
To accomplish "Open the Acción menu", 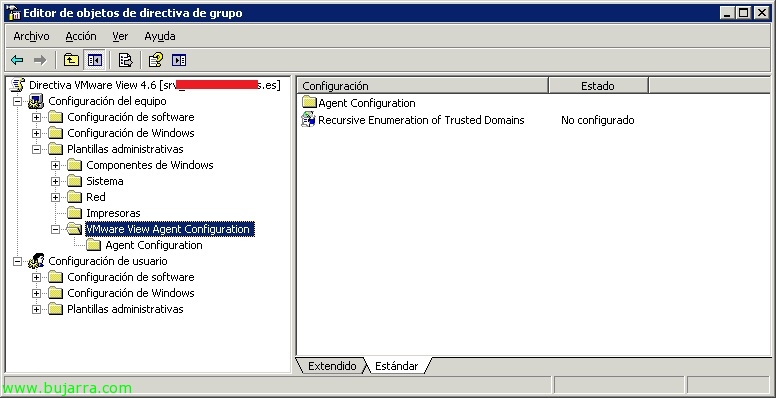I will [81, 36].
